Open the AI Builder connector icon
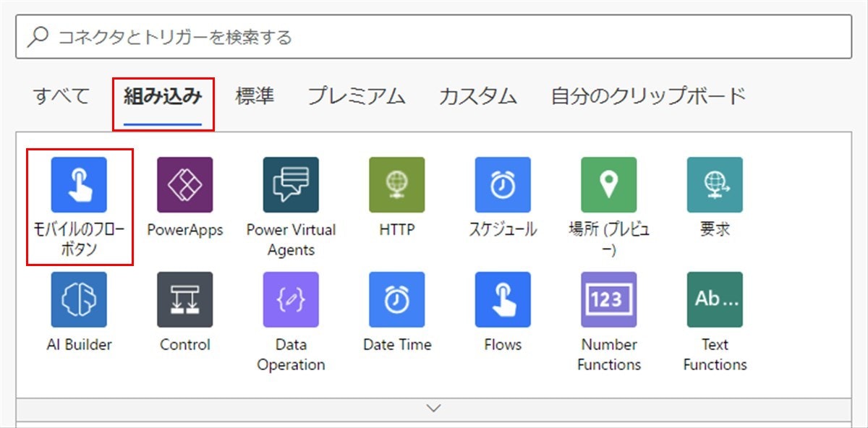The height and width of the screenshot is (428, 868). coord(79,299)
